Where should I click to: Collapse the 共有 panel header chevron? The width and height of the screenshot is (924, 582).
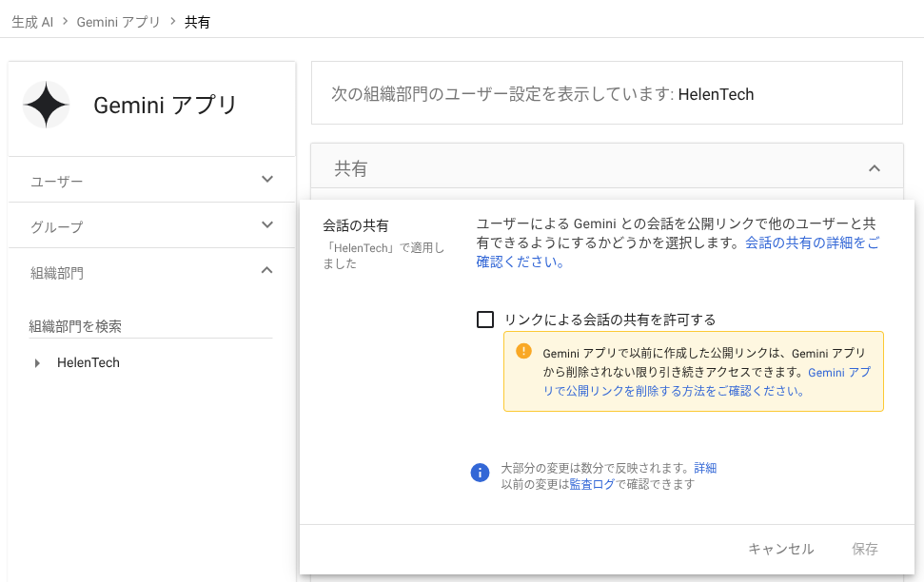click(x=875, y=168)
